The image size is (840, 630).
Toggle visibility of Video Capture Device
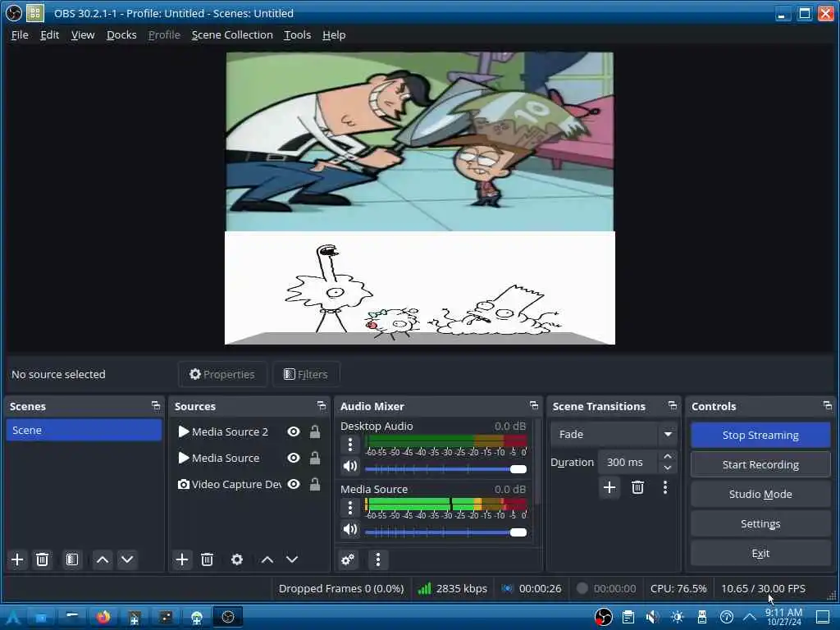pyautogui.click(x=294, y=484)
